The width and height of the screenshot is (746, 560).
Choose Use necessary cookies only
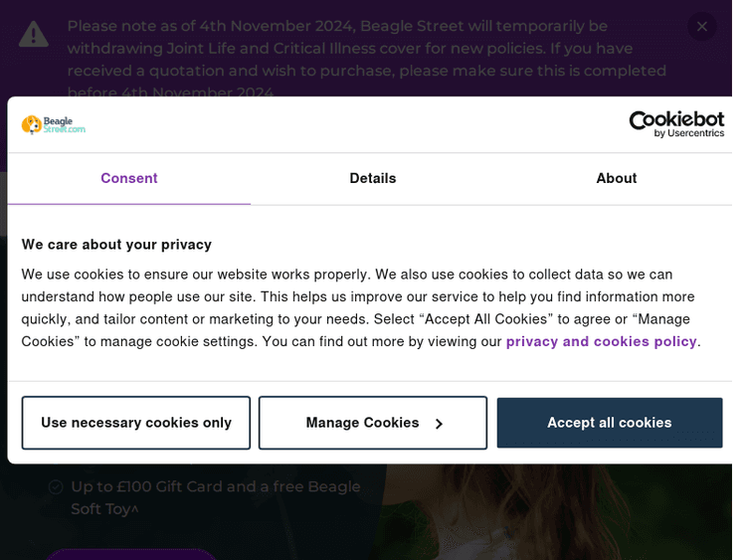136,423
